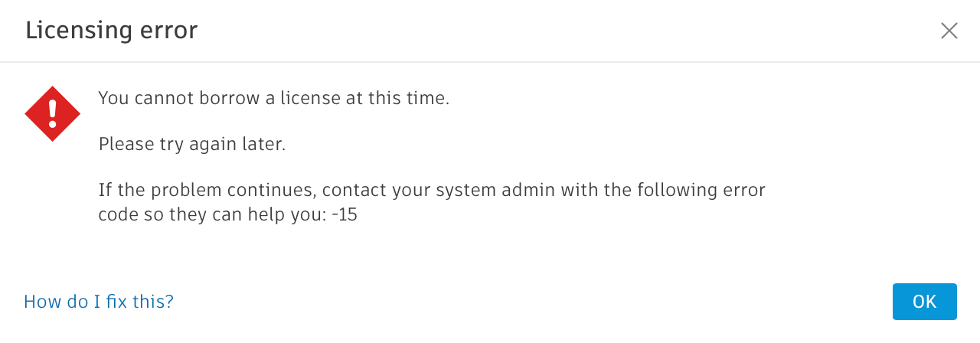Click the "Please try again later." line
Viewport: 980px width, 343px height.
pos(192,144)
